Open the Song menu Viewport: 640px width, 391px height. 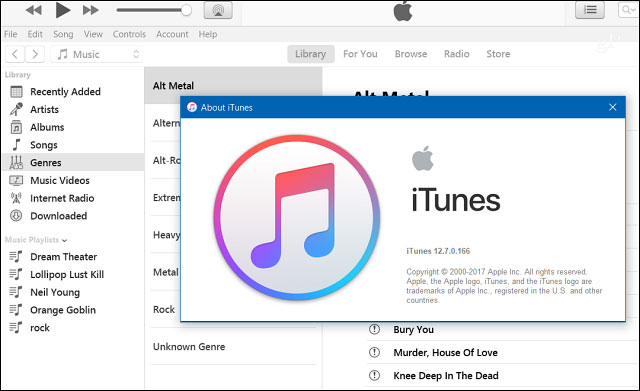pyautogui.click(x=63, y=34)
